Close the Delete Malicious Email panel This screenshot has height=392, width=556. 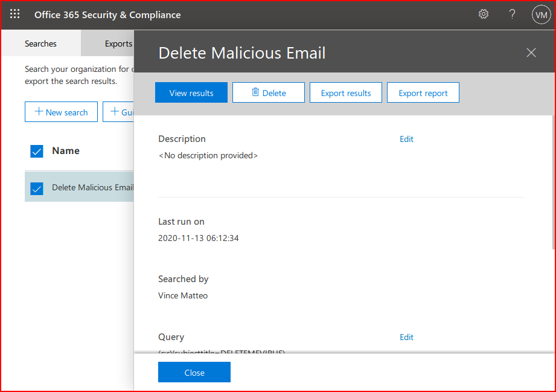tap(531, 53)
